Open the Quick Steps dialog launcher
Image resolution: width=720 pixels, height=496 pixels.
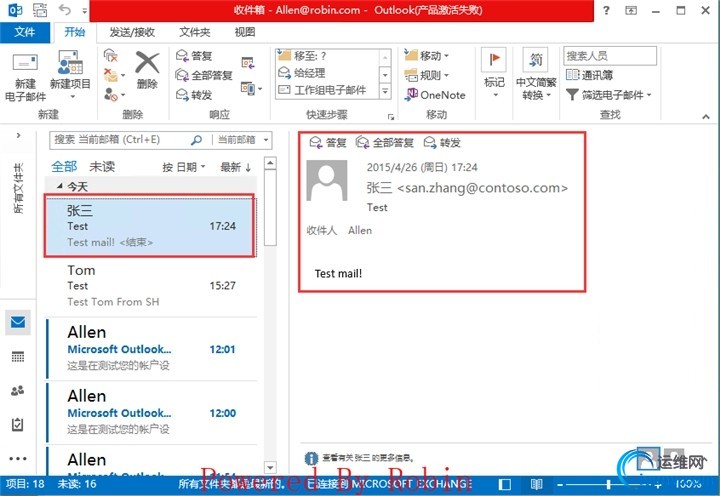(x=391, y=117)
